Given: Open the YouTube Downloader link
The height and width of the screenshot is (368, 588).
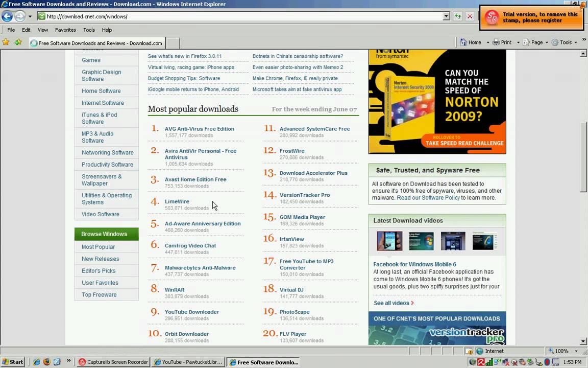Looking at the screenshot, I should [x=192, y=312].
